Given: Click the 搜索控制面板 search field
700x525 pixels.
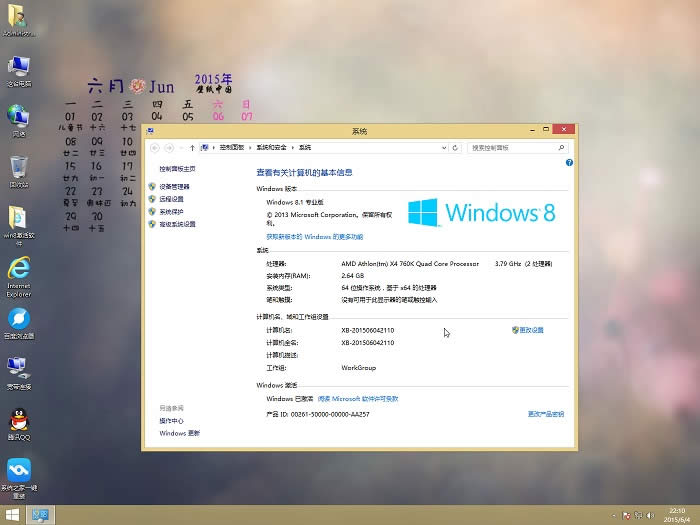Looking at the screenshot, I should [514, 147].
